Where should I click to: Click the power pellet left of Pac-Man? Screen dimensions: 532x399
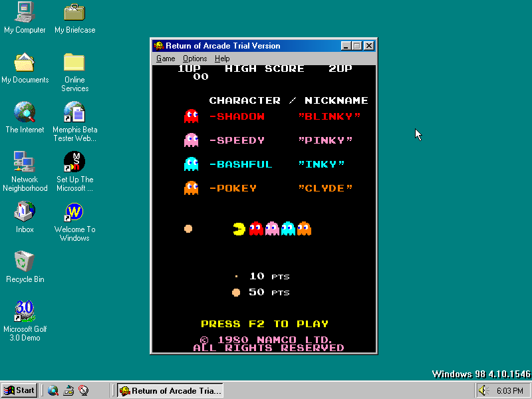point(188,229)
